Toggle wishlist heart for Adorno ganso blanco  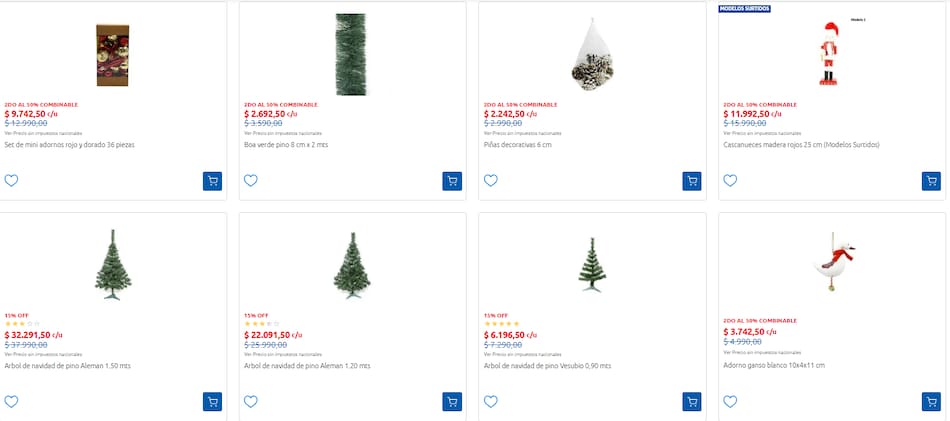coord(730,401)
